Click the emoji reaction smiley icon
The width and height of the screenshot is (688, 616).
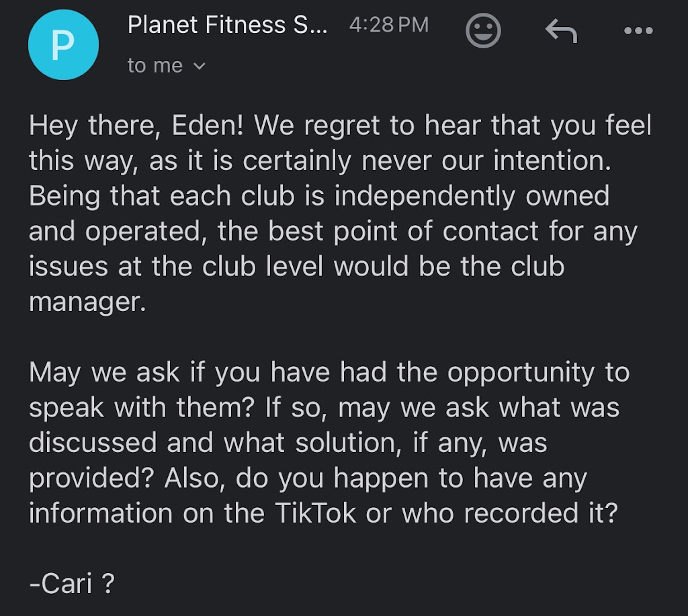pyautogui.click(x=484, y=31)
